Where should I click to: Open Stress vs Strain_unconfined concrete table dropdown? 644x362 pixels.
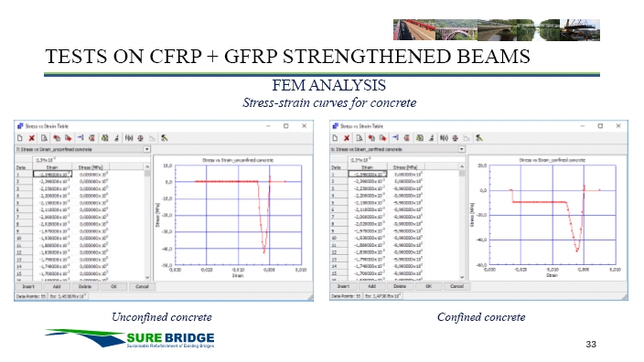[146, 149]
